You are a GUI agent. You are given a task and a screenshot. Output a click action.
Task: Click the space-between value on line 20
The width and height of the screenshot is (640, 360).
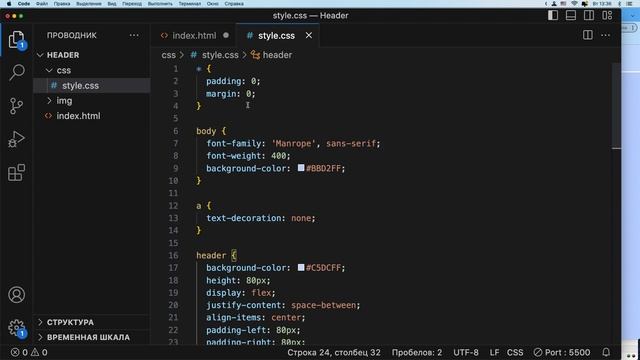point(323,305)
